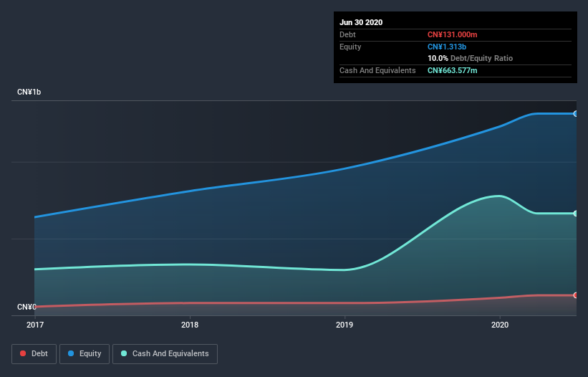Viewport: 588px width, 377px height.
Task: Click the CN¥0 y-axis label
Action: point(26,307)
